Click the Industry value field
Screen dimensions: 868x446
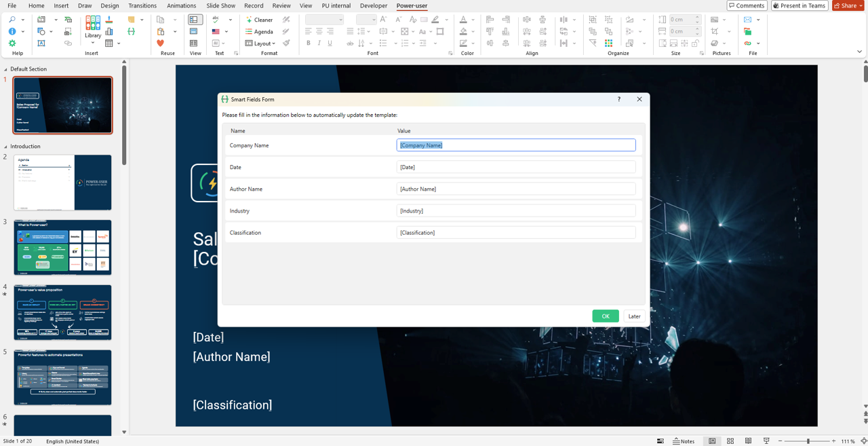[516, 210]
